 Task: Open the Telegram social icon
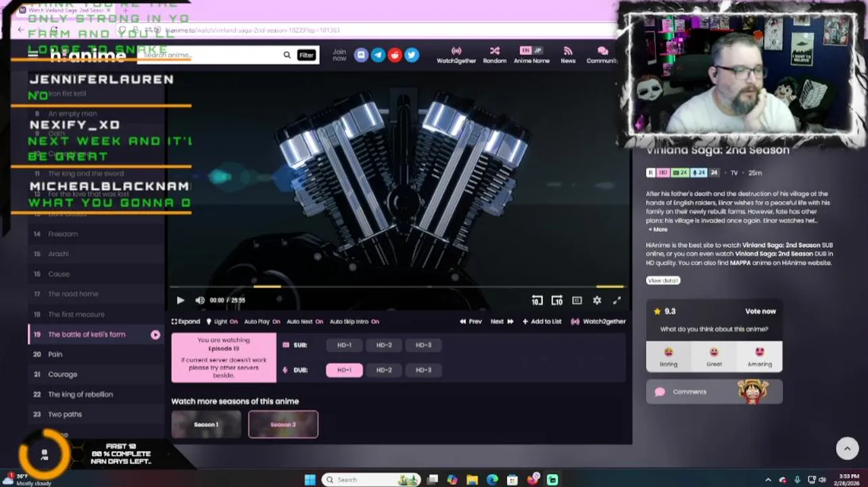pos(378,55)
